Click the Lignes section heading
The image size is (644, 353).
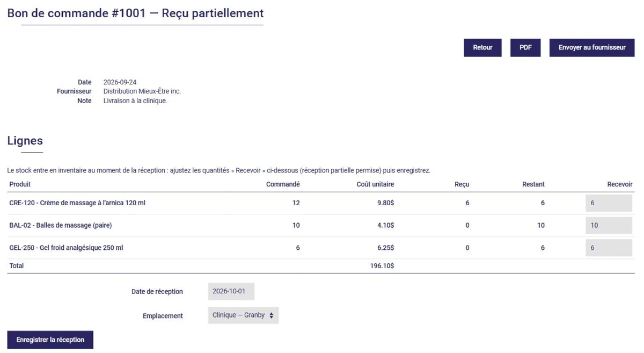[25, 141]
